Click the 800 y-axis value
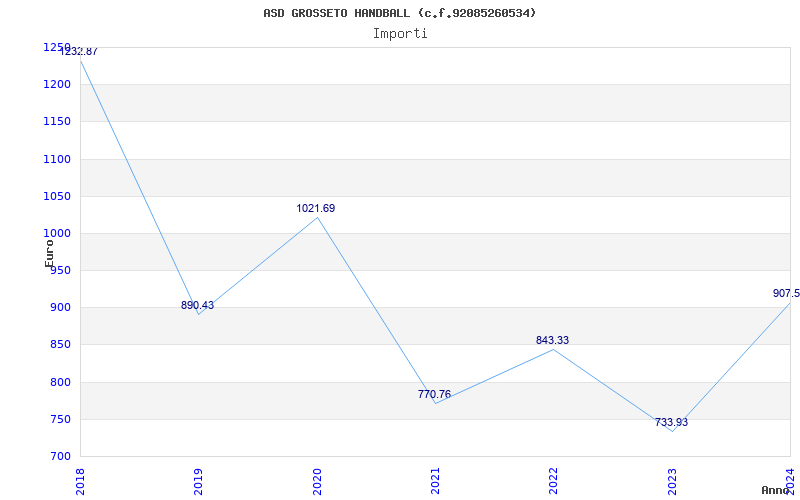Viewport: 800px width, 500px height. pos(60,382)
